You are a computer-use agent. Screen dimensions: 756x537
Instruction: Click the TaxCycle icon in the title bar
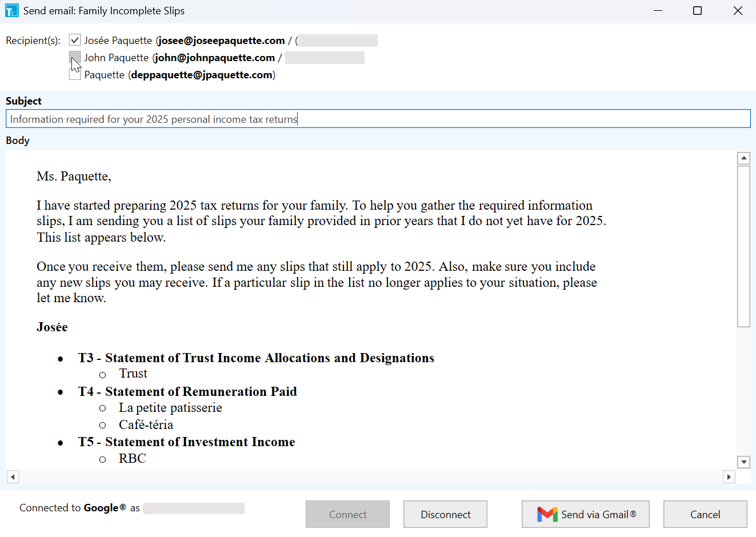[11, 10]
